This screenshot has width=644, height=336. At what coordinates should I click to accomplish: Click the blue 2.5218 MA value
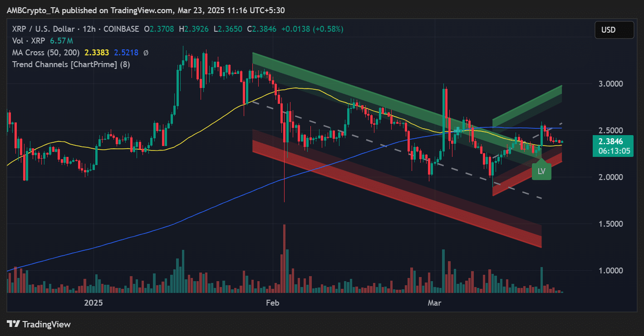[x=126, y=53]
